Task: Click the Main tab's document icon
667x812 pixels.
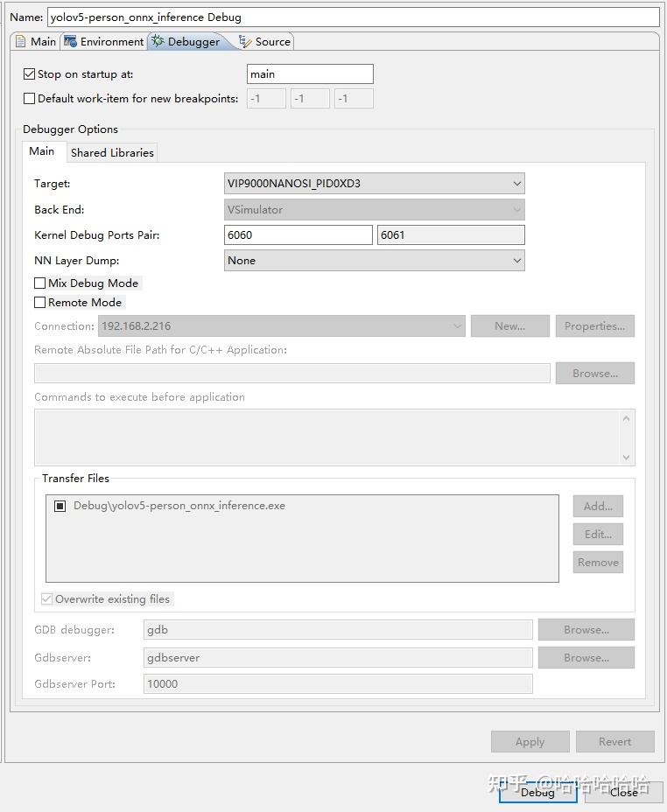Action: (x=21, y=42)
